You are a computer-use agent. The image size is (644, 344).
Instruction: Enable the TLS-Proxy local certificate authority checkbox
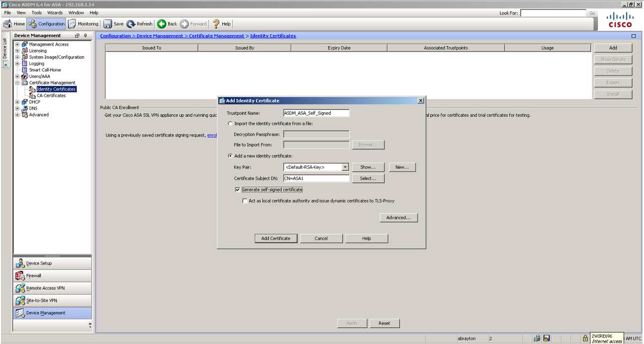point(245,200)
